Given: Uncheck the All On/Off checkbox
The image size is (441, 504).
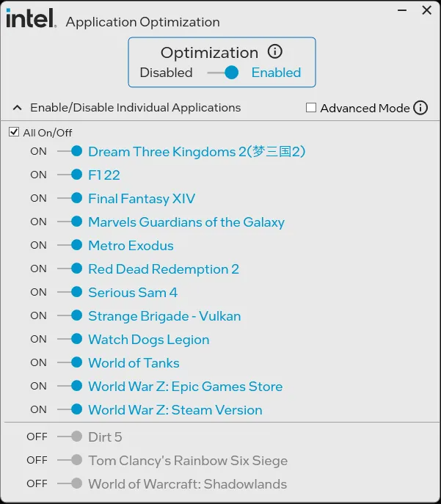Looking at the screenshot, I should [x=14, y=133].
